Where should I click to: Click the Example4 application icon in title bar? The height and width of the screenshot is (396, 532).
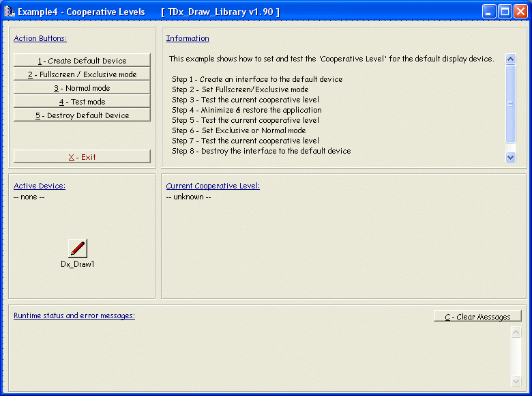point(10,12)
